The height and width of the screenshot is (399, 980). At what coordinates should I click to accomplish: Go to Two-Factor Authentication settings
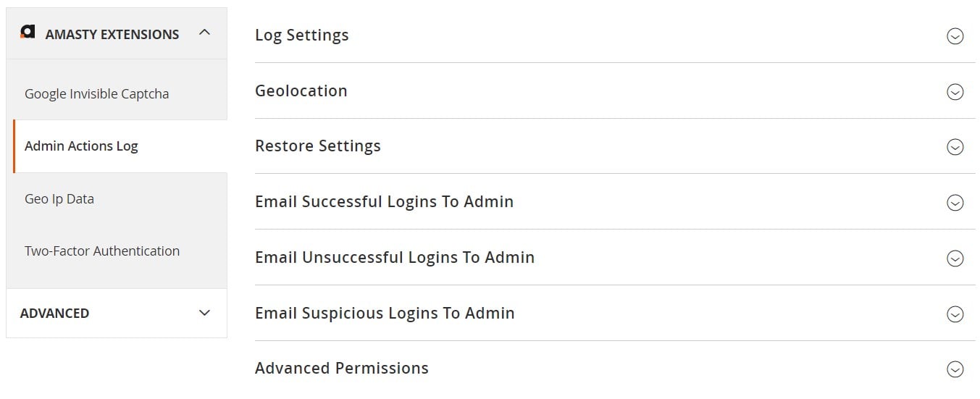tap(102, 251)
